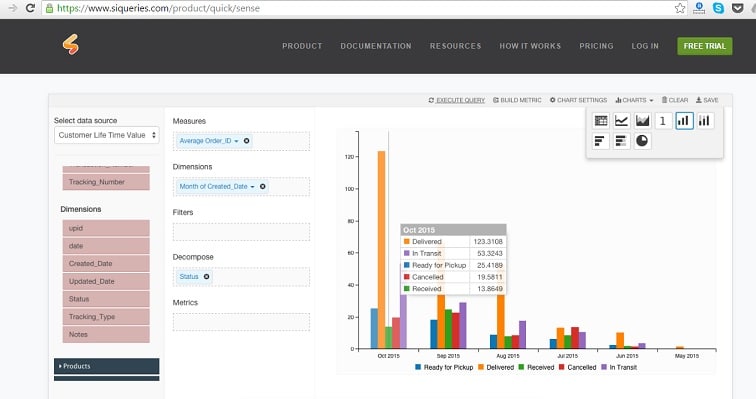
Task: Select the Tracking_Number field
Action: coord(106,182)
